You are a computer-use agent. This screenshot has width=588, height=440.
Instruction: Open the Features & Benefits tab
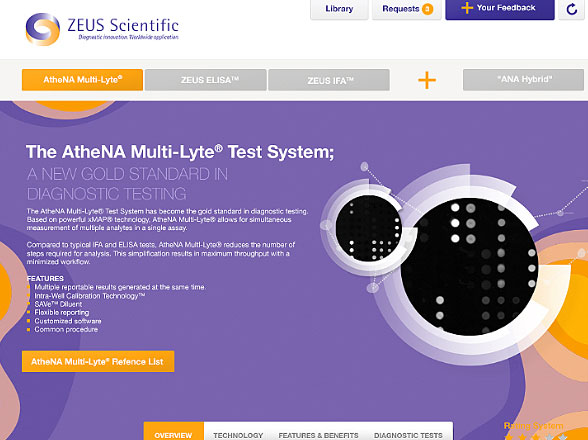point(318,435)
